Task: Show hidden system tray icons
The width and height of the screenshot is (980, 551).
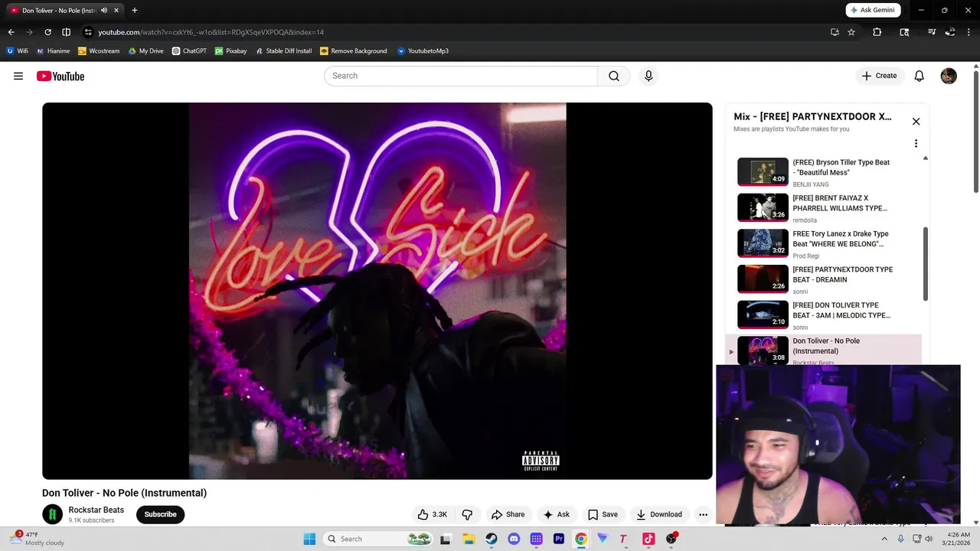Action: [884, 539]
